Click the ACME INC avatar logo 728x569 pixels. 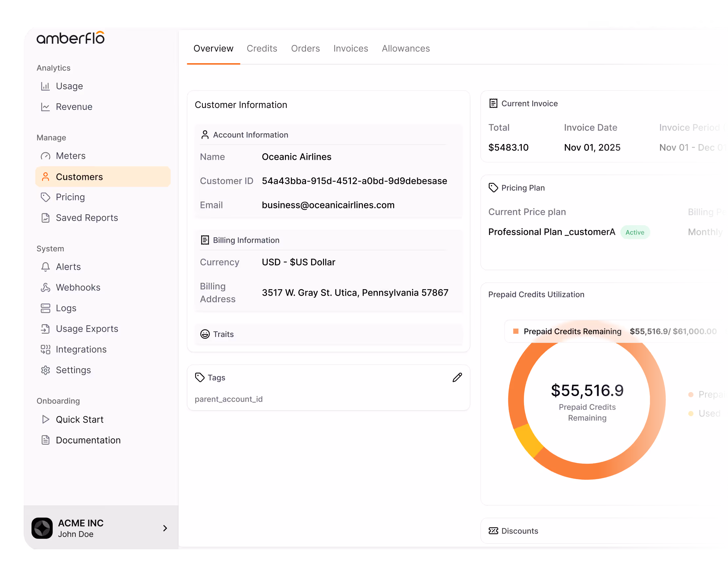pos(42,528)
